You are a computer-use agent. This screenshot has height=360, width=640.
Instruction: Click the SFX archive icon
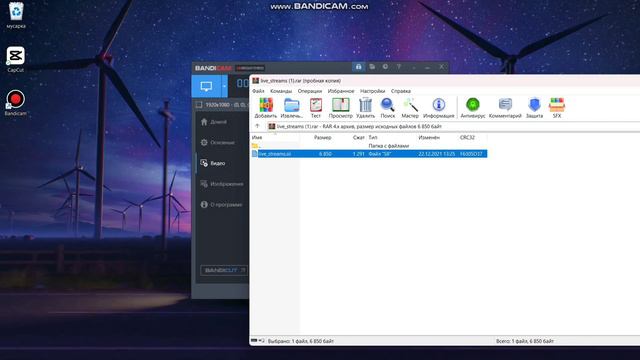point(557,105)
